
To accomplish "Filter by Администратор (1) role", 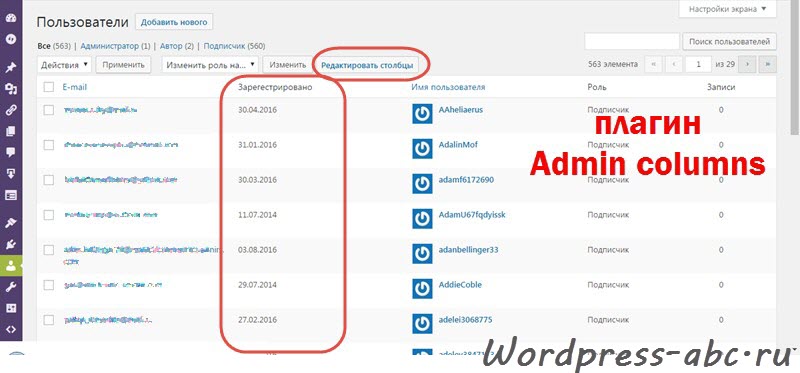I will pyautogui.click(x=115, y=46).
